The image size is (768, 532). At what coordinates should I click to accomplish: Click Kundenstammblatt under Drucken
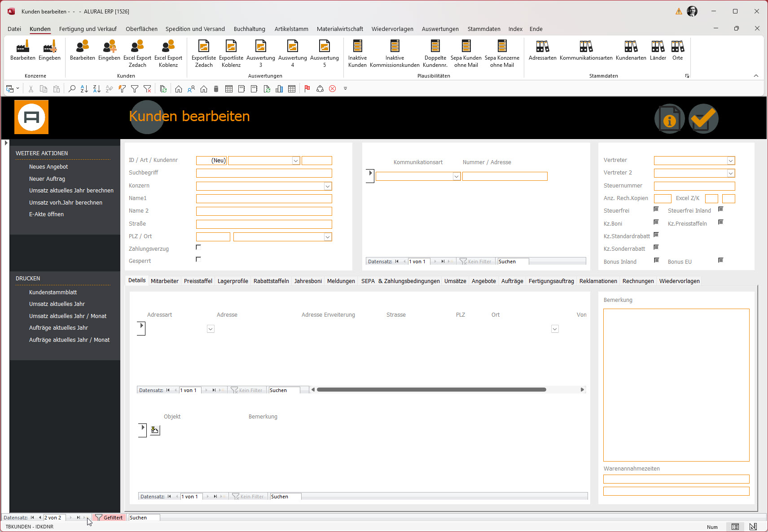tap(53, 292)
